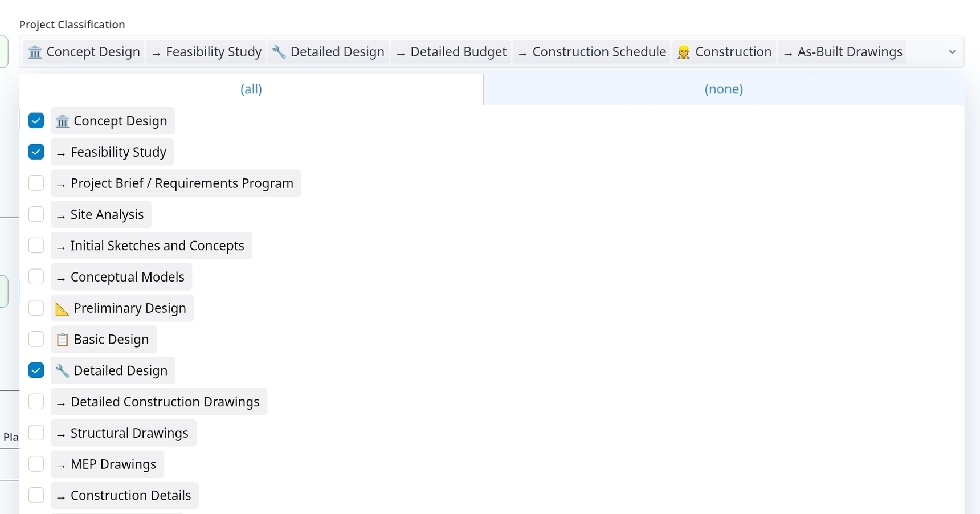The image size is (980, 514).
Task: Uncheck the Concept Design checkbox
Action: 36,121
